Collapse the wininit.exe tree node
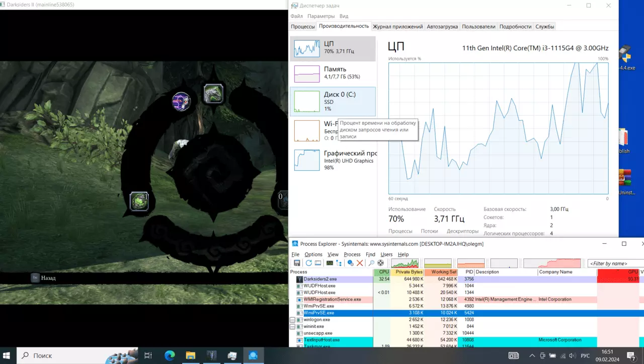Image resolution: width=644 pixels, height=364 pixels. pyautogui.click(x=293, y=326)
